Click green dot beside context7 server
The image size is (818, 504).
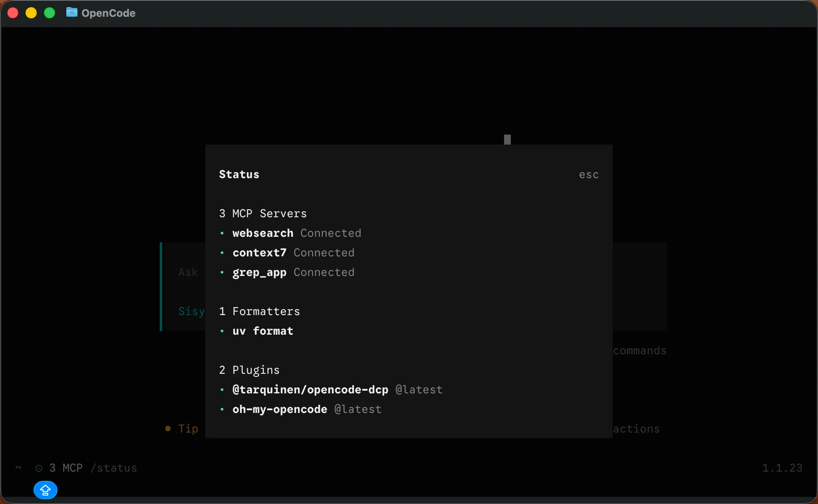[222, 253]
